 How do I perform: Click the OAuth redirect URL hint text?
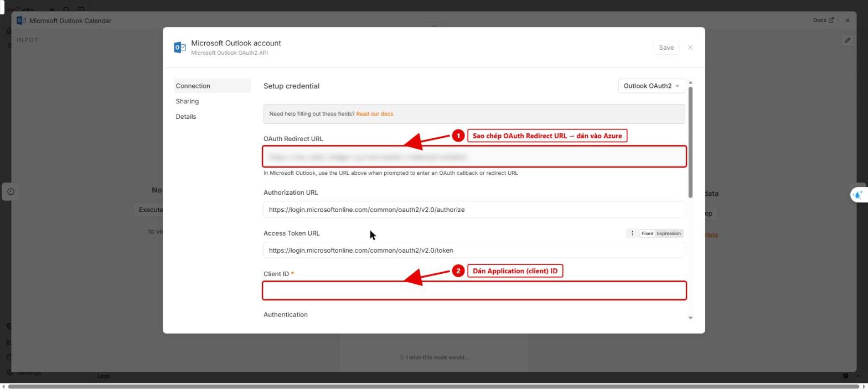(391, 173)
